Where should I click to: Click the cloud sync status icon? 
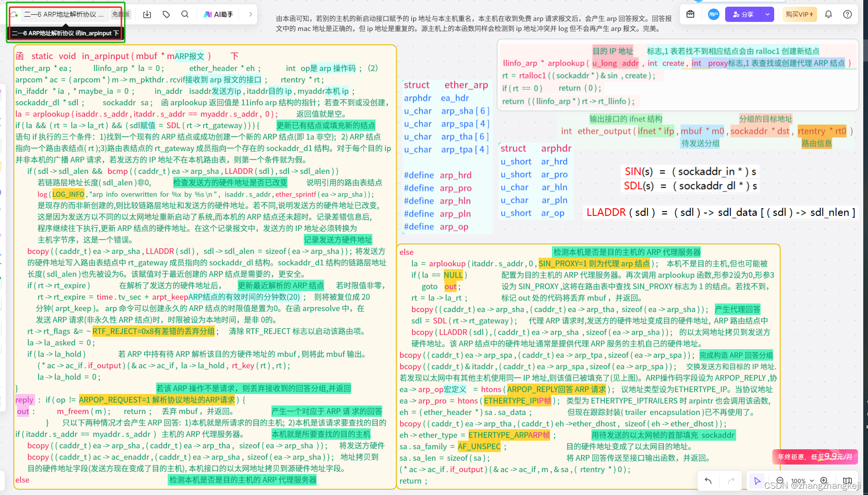click(14, 14)
